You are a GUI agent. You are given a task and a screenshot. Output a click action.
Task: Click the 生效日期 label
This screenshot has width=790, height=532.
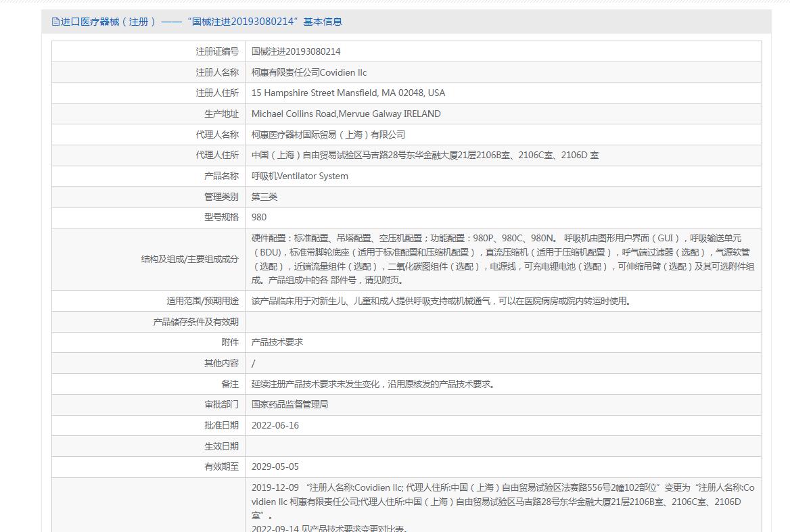221,446
